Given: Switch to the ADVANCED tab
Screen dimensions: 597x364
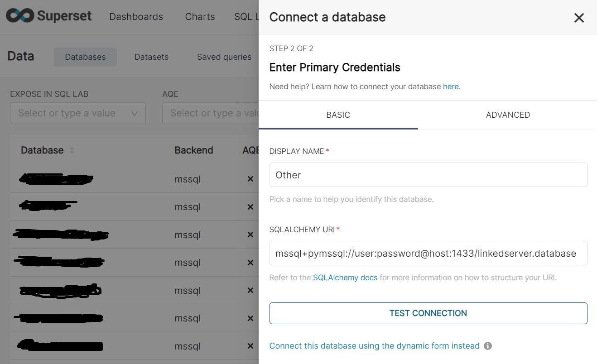Looking at the screenshot, I should click(x=508, y=115).
